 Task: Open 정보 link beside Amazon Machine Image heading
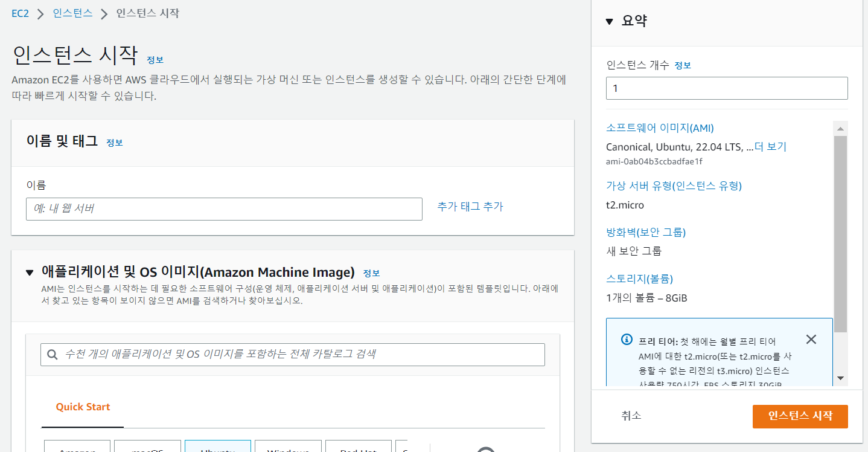pos(371,273)
